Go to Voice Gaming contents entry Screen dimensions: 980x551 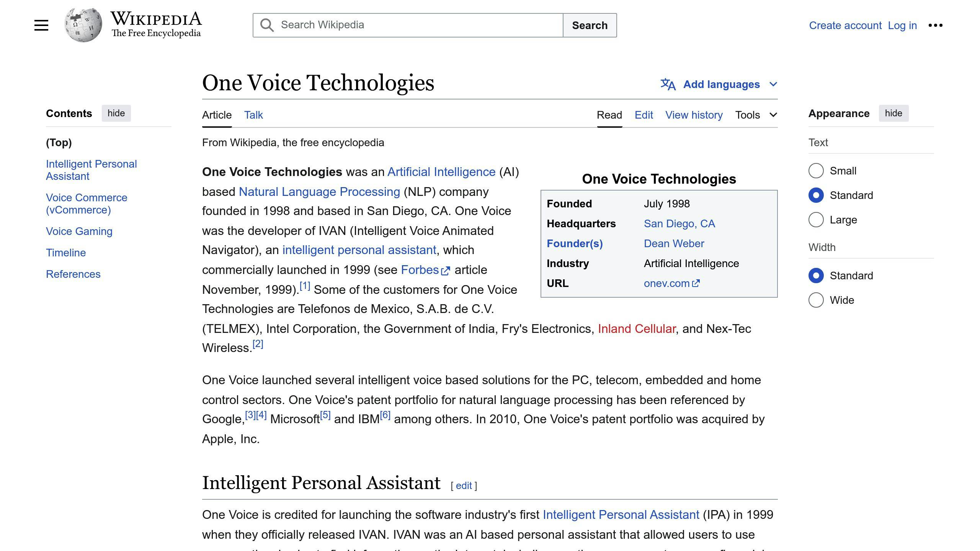(79, 231)
